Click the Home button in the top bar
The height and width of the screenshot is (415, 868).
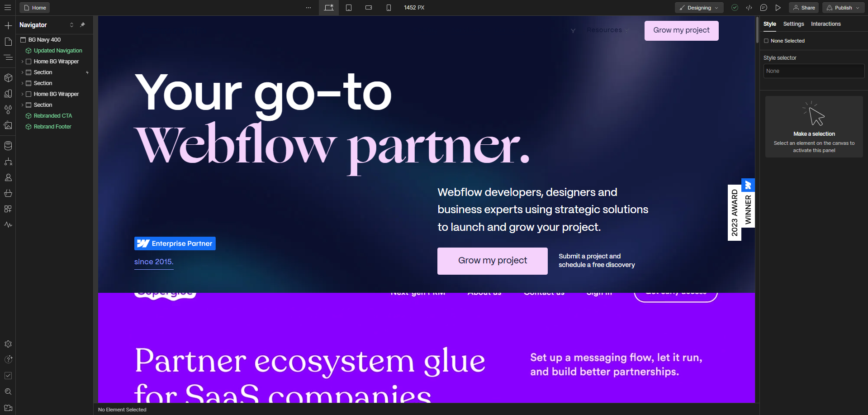click(x=34, y=8)
